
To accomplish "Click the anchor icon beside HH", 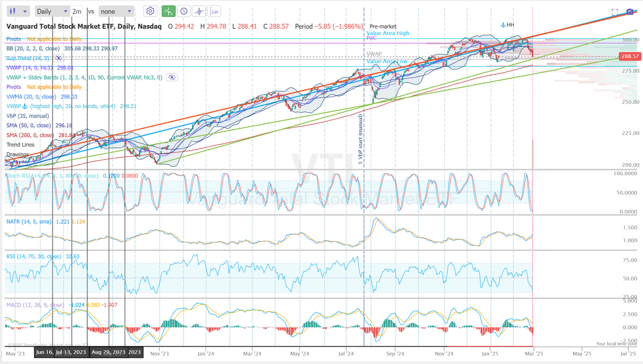I will 503,25.
